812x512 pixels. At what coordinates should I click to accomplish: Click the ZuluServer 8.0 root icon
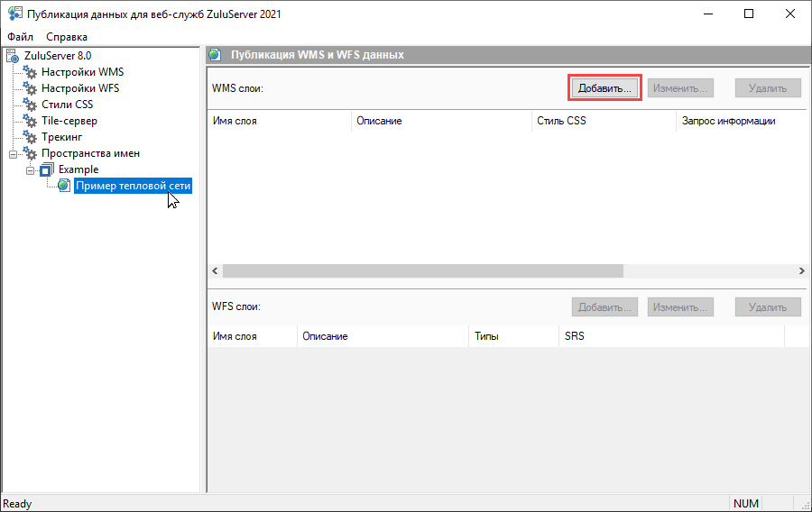(x=13, y=56)
